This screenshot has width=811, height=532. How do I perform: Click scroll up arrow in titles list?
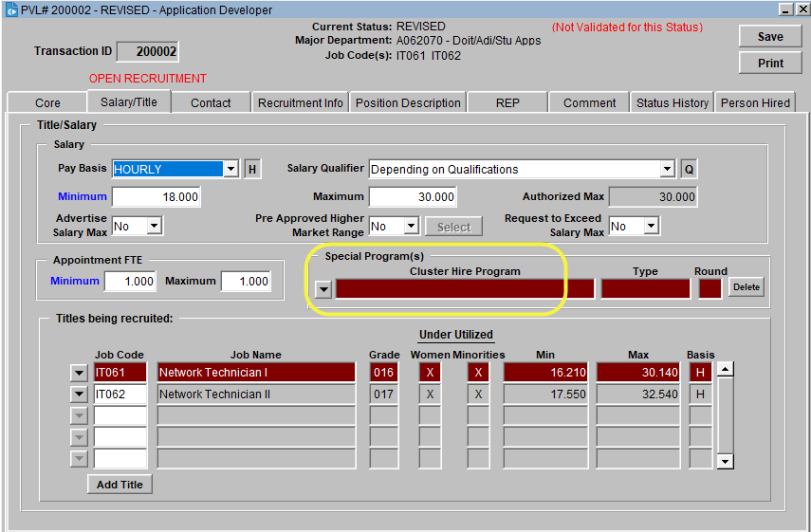(x=725, y=369)
